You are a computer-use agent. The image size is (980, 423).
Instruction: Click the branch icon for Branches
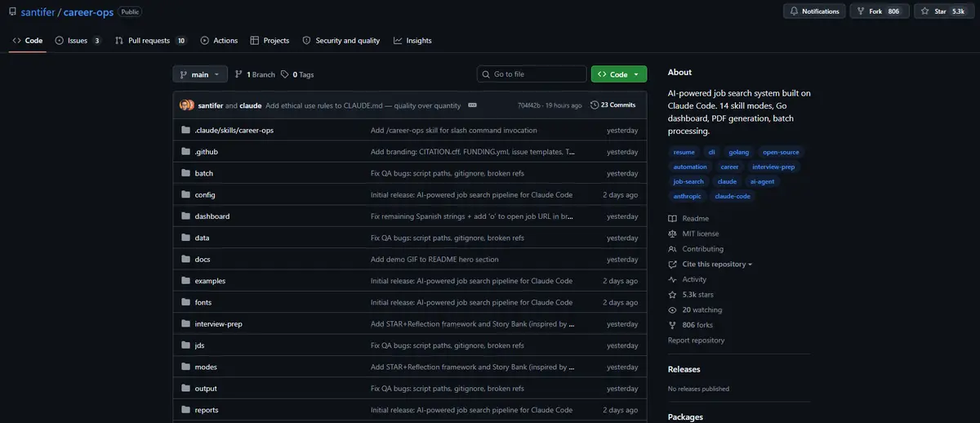tap(238, 74)
